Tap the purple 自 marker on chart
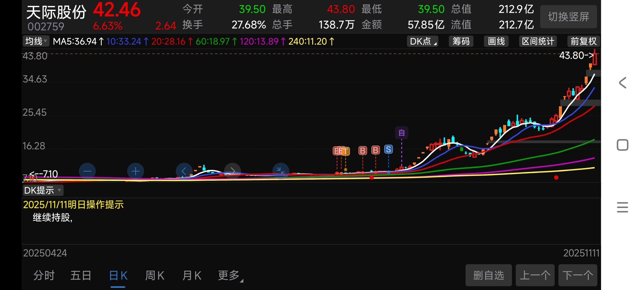 pyautogui.click(x=401, y=133)
